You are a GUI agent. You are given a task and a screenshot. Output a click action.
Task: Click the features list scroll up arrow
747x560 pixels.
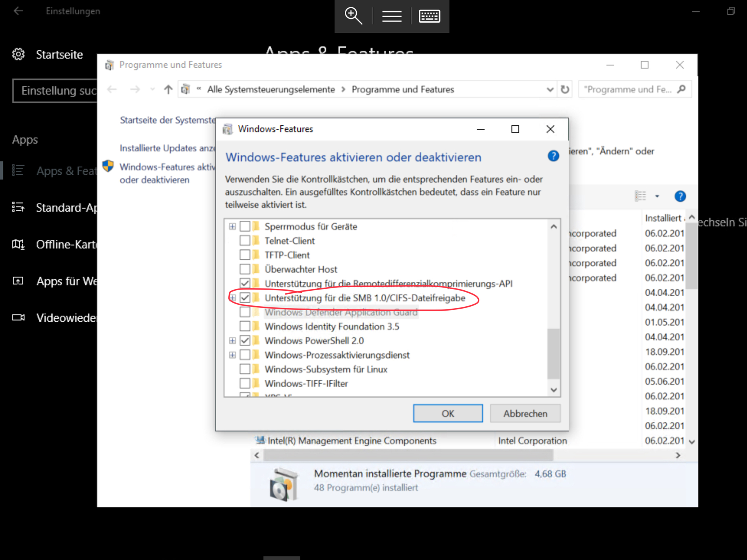click(554, 226)
